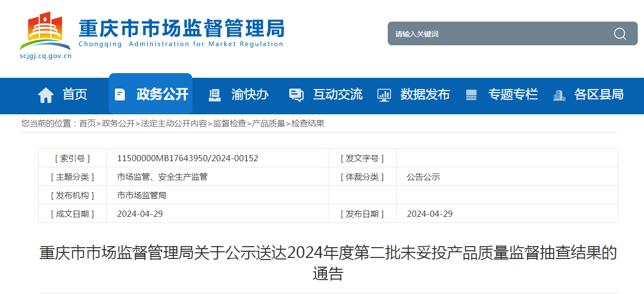Open the 首页 navigation menu item
Image resolution: width=644 pixels, height=294 pixels.
pos(75,95)
